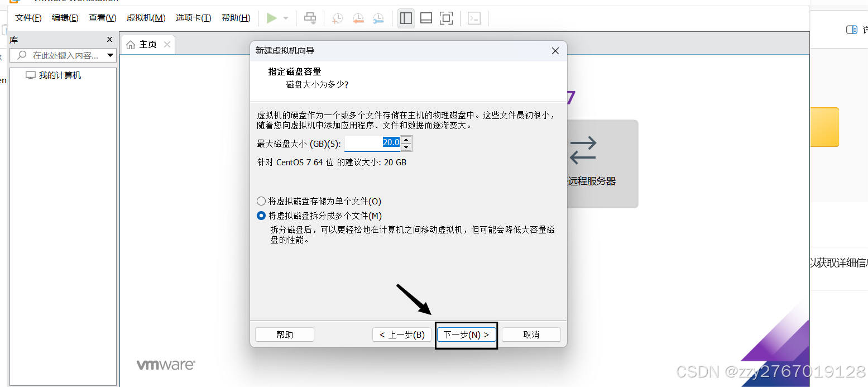Screen dimensions: 868x387
Task: Switch to the 主页 tab
Action: (x=148, y=45)
